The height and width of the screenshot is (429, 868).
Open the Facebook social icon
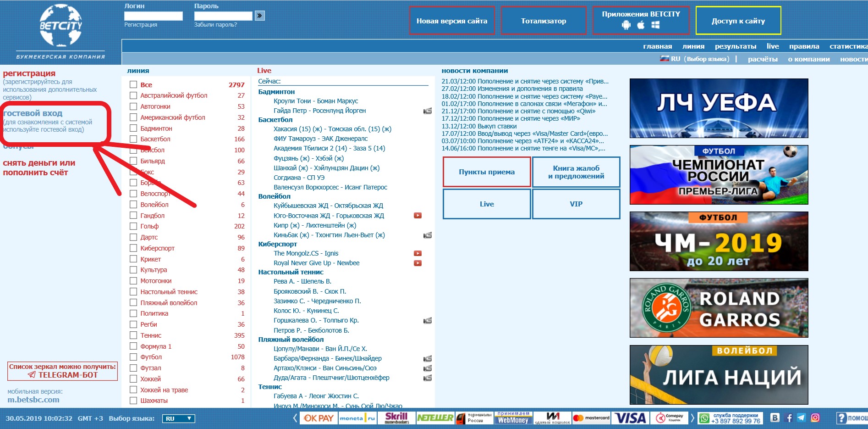789,418
